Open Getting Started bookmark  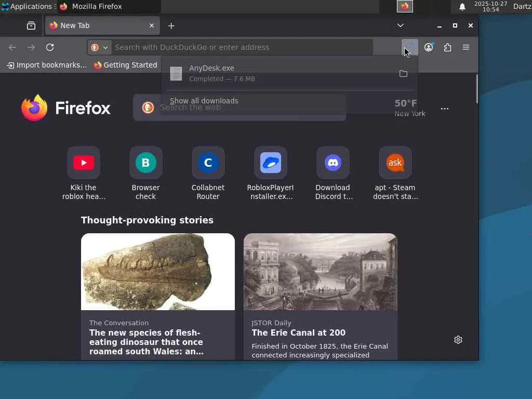[x=126, y=65]
